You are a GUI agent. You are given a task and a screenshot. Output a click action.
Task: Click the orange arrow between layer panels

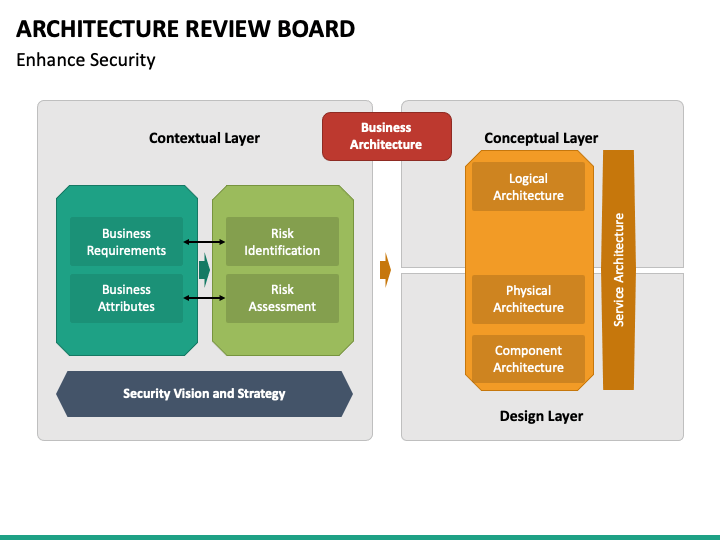(385, 270)
